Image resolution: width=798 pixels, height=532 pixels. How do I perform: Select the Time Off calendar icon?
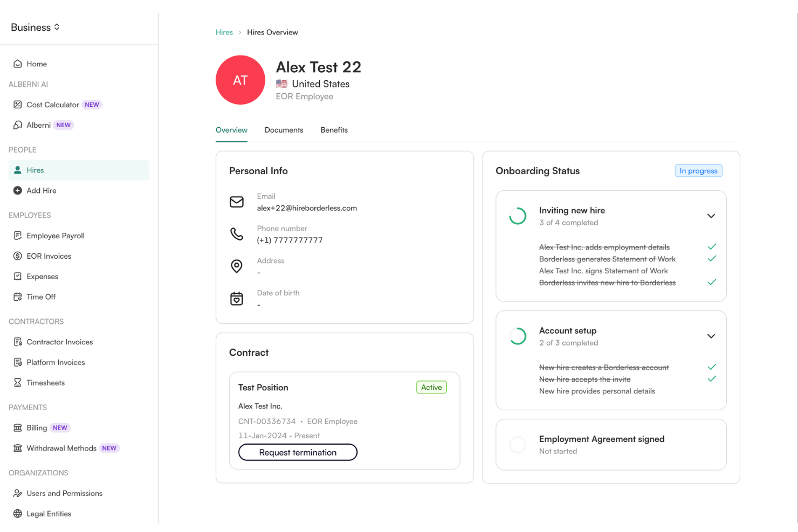click(18, 296)
